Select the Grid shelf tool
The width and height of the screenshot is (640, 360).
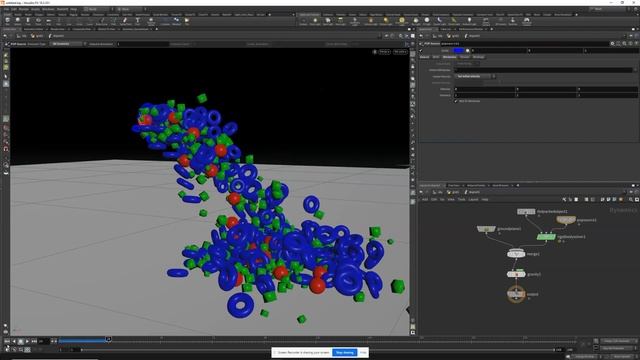pyautogui.click(x=49, y=21)
